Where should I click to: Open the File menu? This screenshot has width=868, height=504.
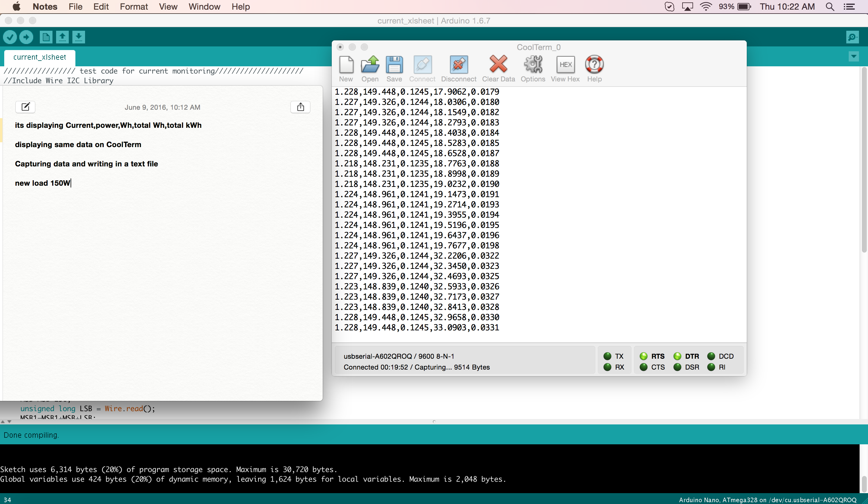75,7
